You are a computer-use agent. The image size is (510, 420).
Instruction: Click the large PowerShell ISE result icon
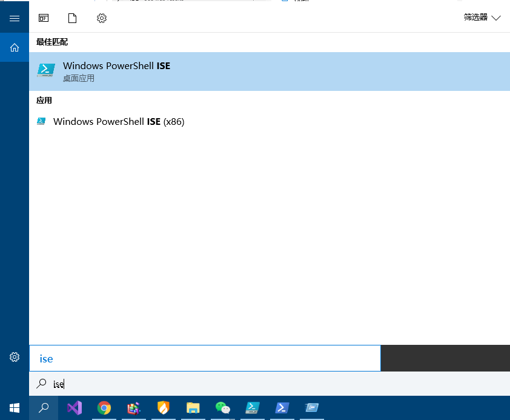click(x=46, y=70)
